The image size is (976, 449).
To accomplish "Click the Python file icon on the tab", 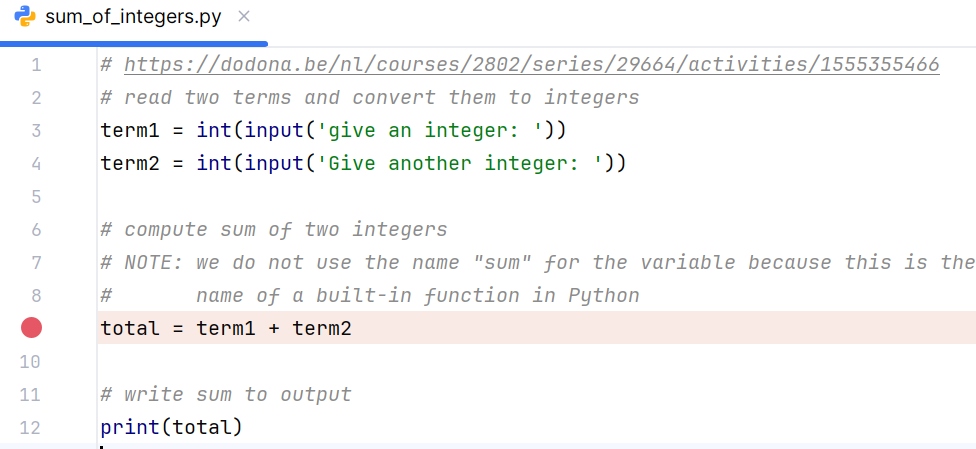I will [x=20, y=19].
